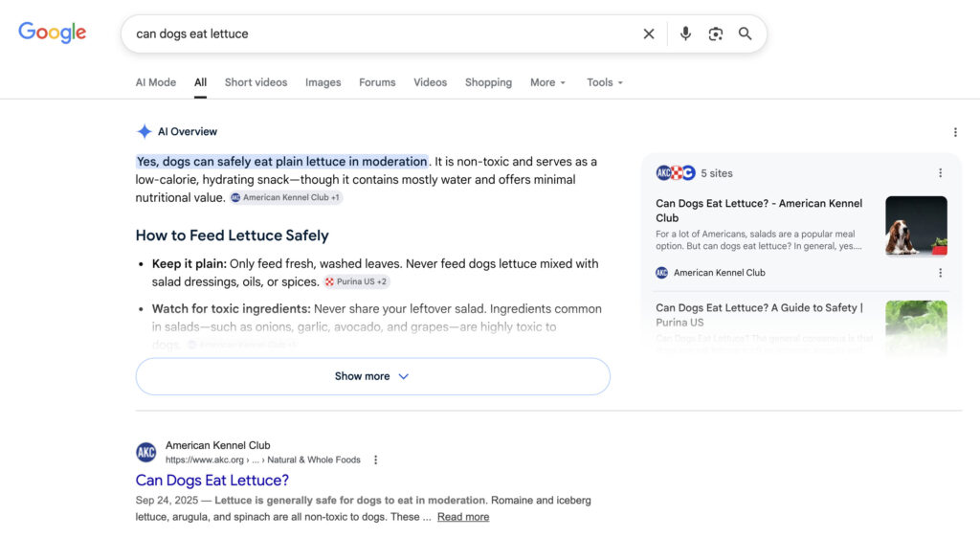Click the Purina US +2 citation chip

pos(356,281)
